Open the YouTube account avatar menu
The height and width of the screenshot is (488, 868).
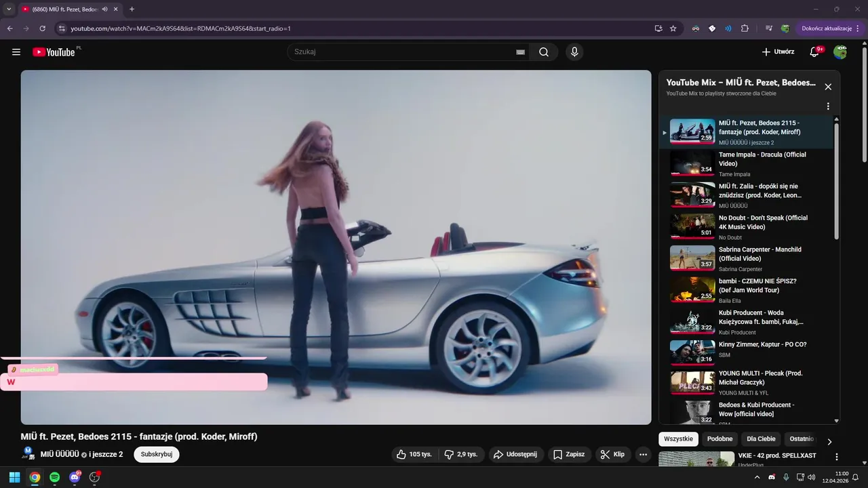pos(840,52)
